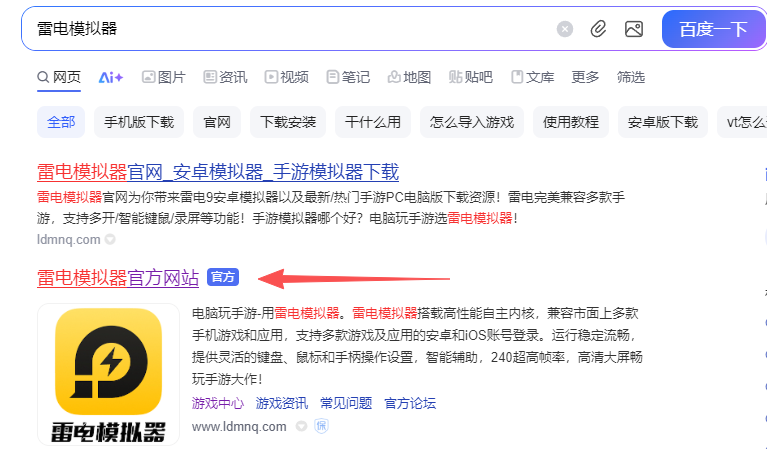The height and width of the screenshot is (449, 767).
Task: Open the 笔记 tab
Action: pos(348,77)
